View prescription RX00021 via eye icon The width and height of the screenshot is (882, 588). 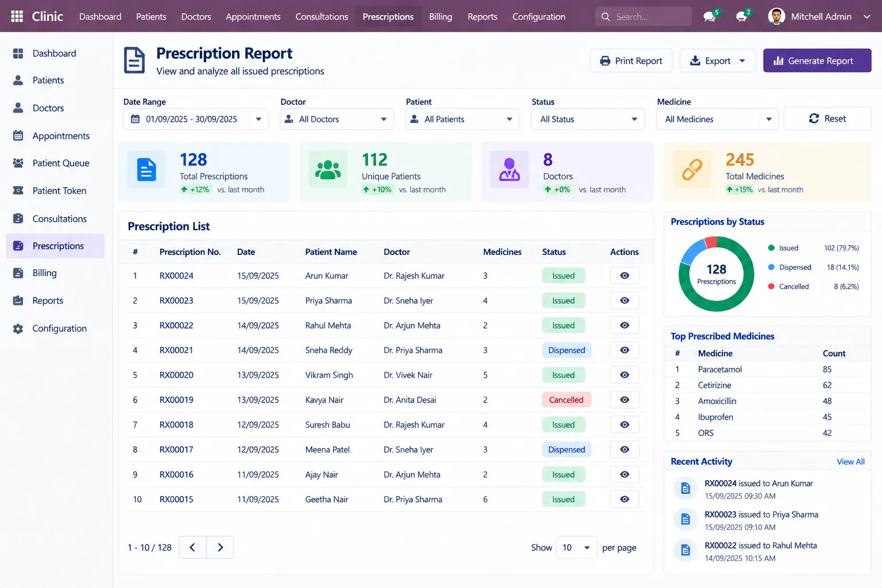click(x=625, y=350)
